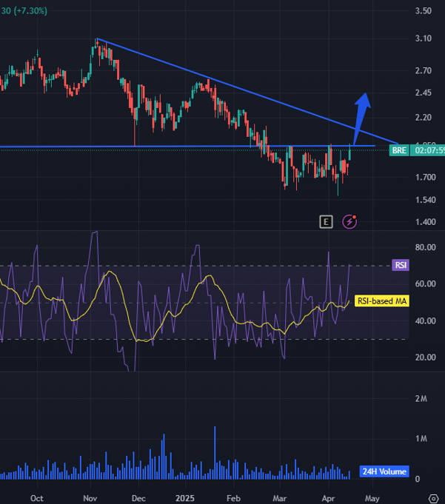Click the 2.45 price axis label
Image resolution: width=445 pixels, height=504 pixels.
pos(423,93)
